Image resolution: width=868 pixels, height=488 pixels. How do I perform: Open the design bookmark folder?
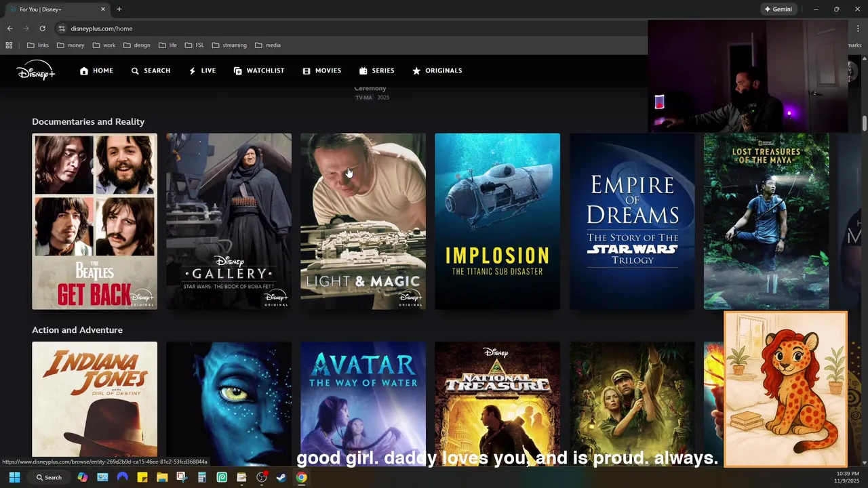click(136, 45)
